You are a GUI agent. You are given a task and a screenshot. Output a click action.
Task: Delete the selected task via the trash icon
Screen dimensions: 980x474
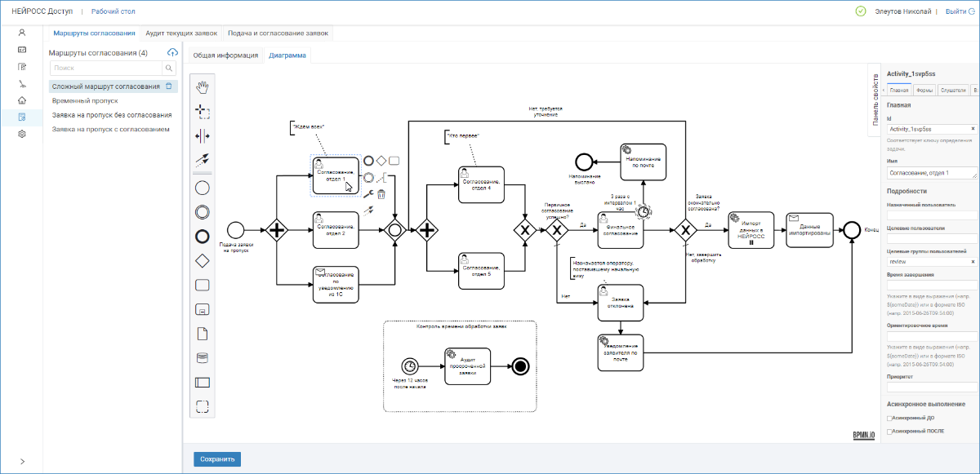381,193
